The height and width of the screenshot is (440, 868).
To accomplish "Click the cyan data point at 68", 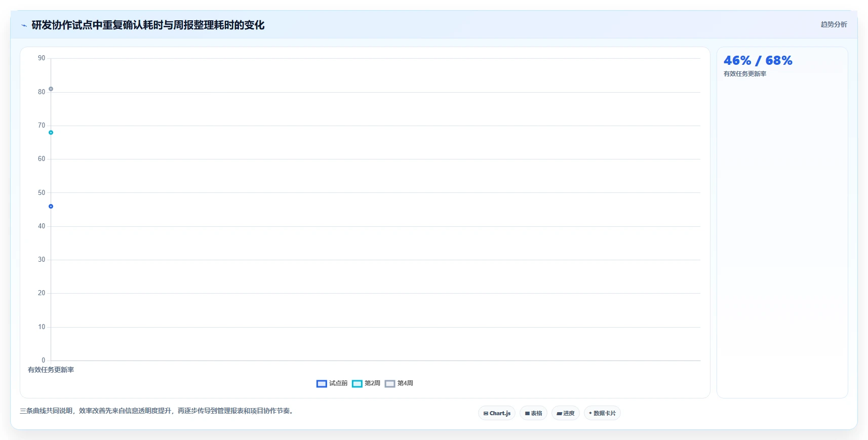I will (x=51, y=133).
